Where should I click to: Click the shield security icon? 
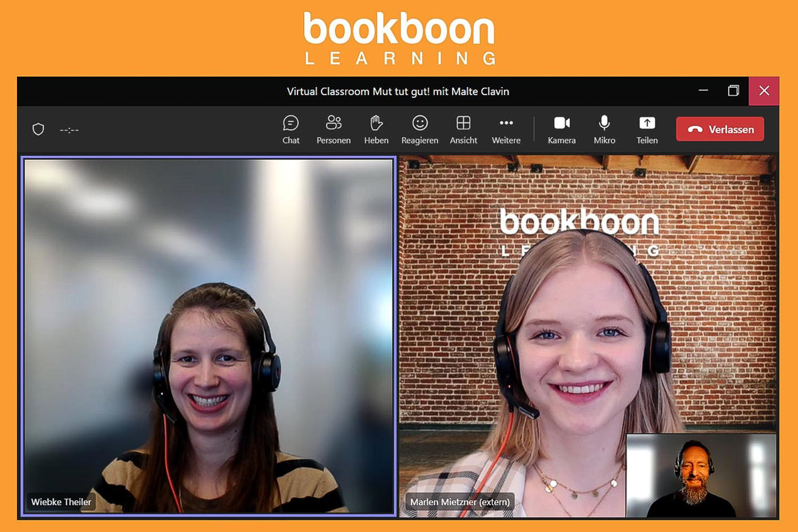(38, 129)
